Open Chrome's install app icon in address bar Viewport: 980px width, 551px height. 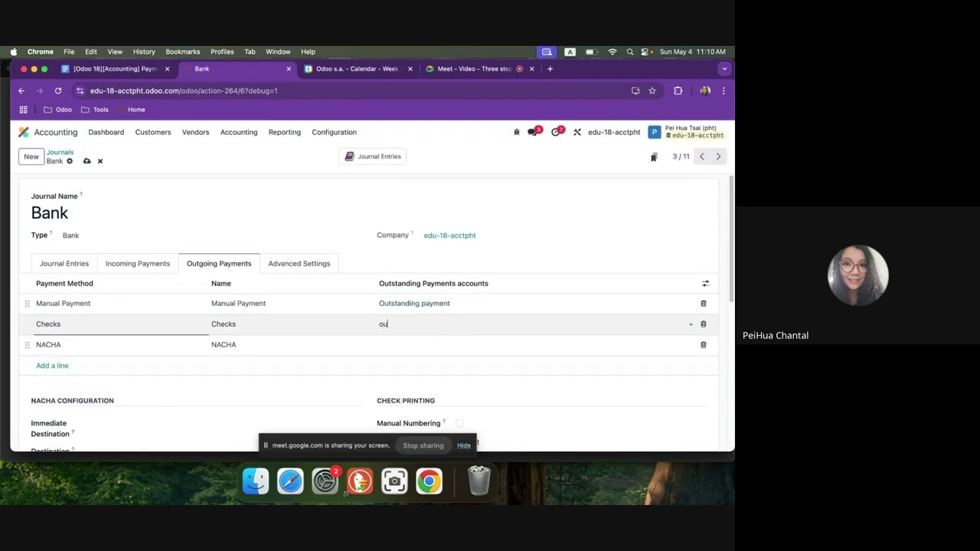[x=635, y=90]
